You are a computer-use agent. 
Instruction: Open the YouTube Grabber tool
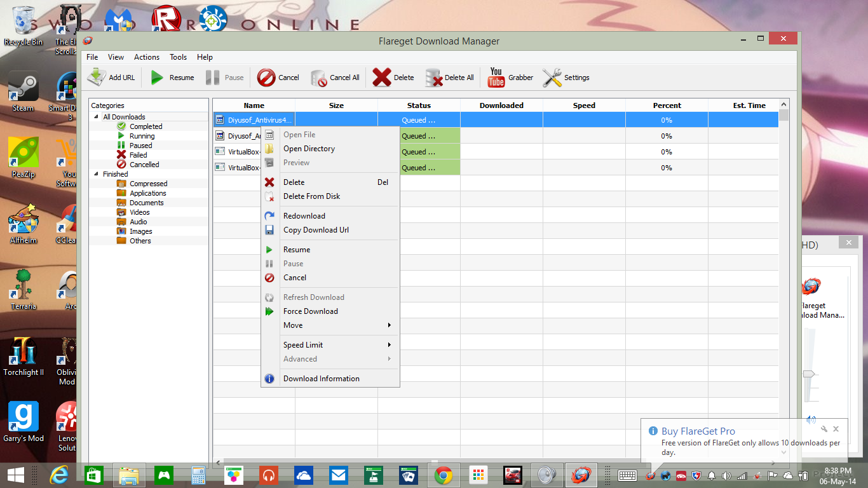(x=510, y=78)
